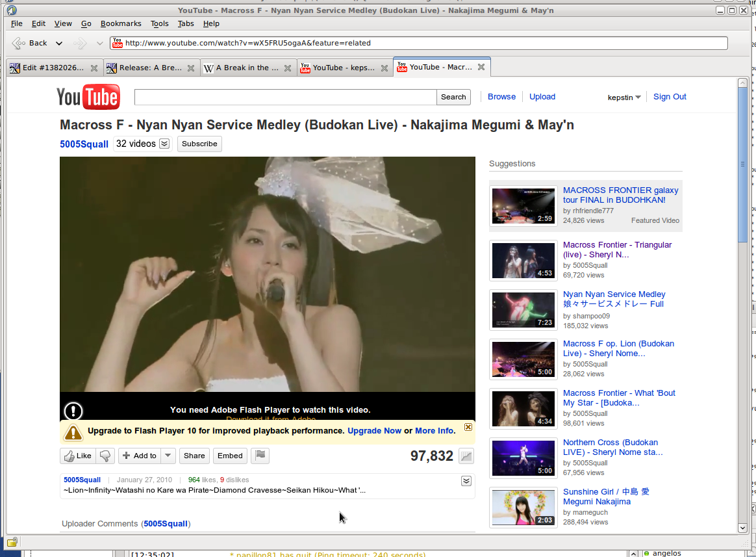This screenshot has height=557, width=756.
Task: Switch to the 'Release: A Bre...' tab
Action: pos(151,68)
